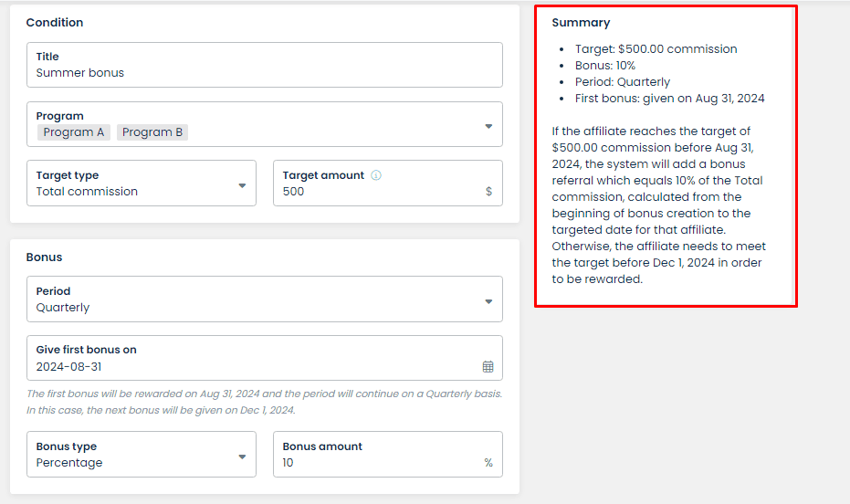This screenshot has width=850, height=504.
Task: Click the Percentage value in Bonus type
Action: click(69, 463)
